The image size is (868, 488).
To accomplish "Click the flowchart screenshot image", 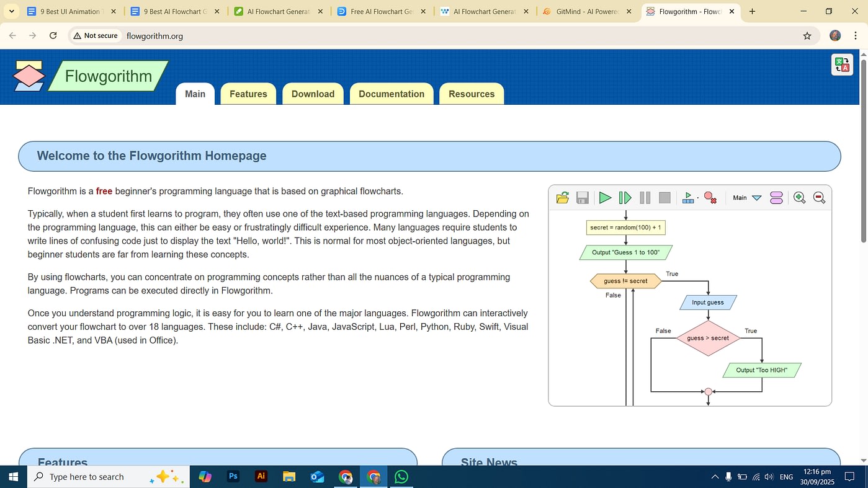I will (x=689, y=296).
